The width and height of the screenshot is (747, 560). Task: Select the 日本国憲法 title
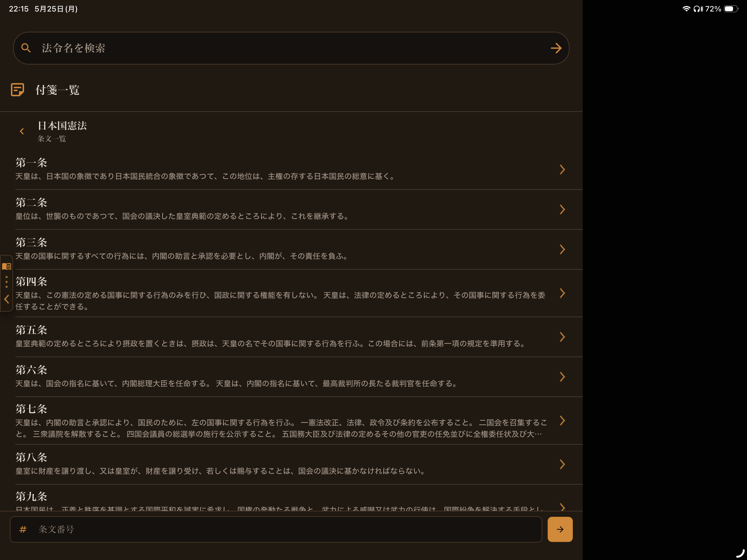62,126
